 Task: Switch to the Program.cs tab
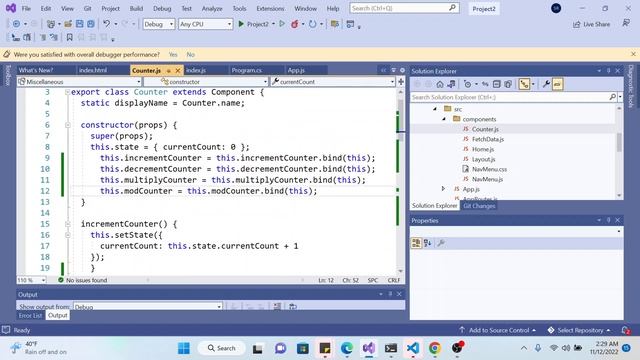click(x=247, y=70)
